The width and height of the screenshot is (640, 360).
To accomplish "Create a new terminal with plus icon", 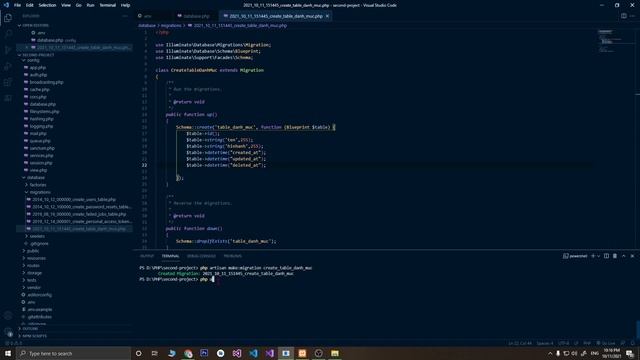I will point(593,256).
